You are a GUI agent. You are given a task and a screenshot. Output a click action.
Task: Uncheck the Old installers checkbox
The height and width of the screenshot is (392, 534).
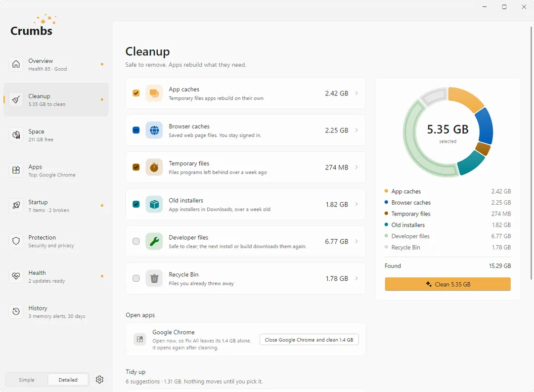[x=136, y=204]
